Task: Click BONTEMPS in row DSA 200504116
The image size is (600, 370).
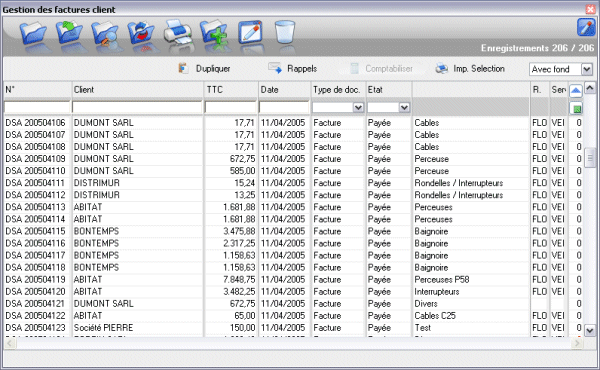Action: pos(96,243)
